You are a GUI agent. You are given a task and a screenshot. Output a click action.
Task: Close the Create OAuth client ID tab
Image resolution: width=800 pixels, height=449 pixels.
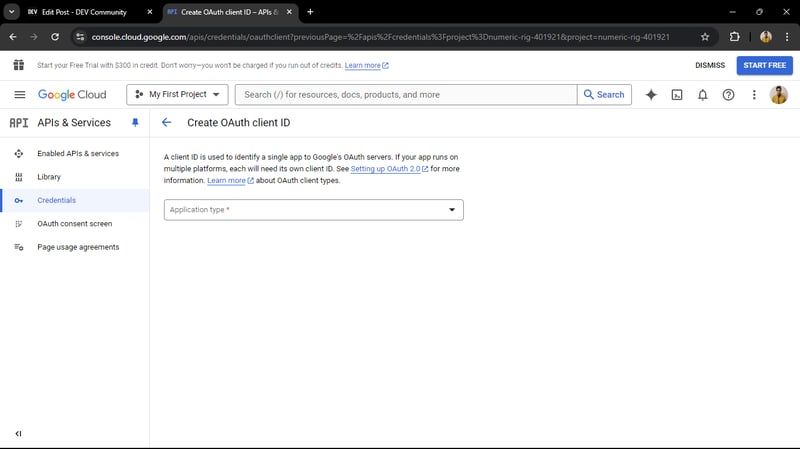click(289, 12)
